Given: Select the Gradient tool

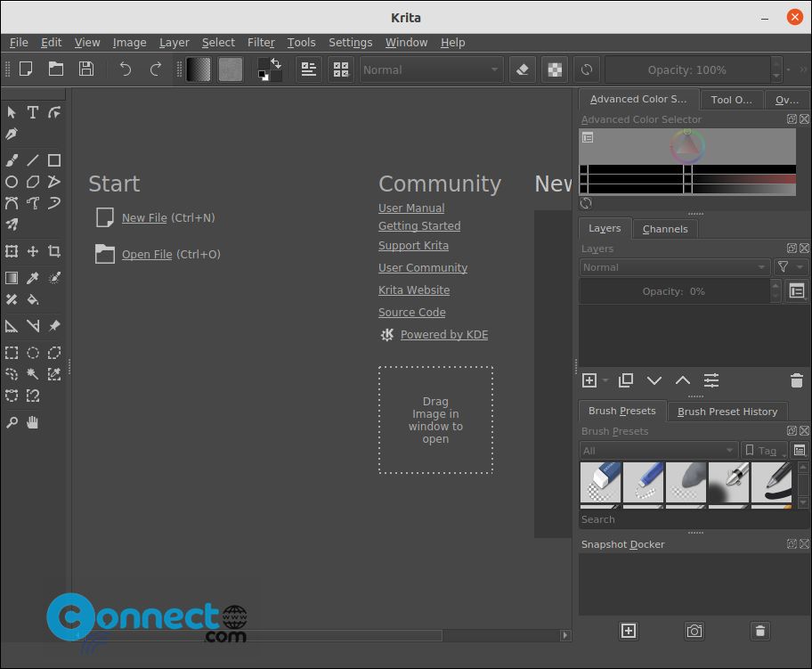Looking at the screenshot, I should pos(12,278).
